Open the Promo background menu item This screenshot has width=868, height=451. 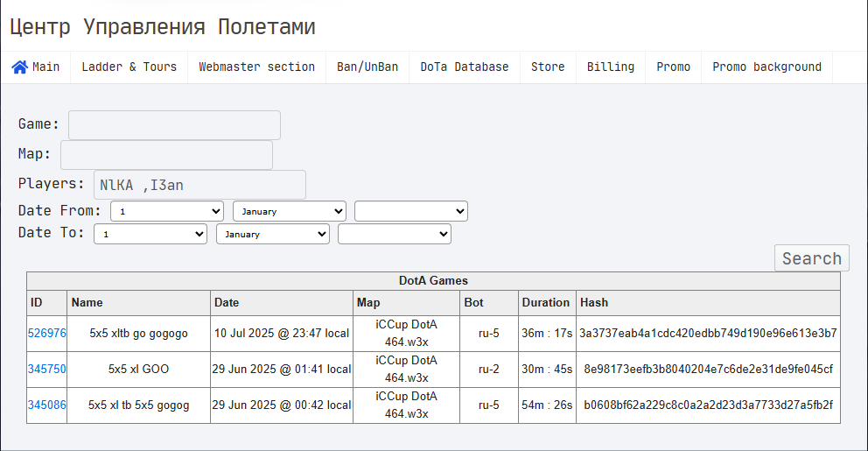[x=766, y=67]
